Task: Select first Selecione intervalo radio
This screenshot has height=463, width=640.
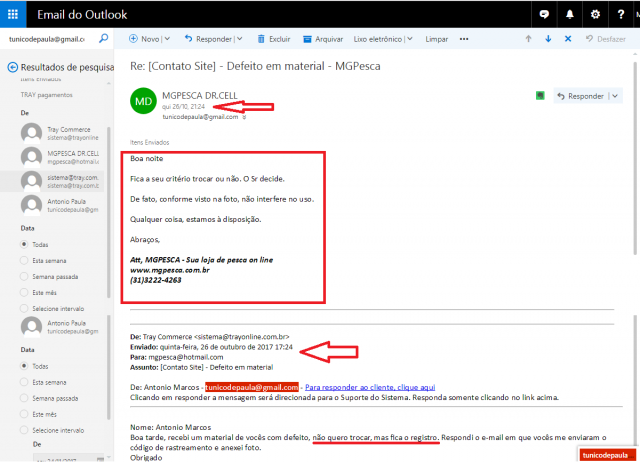Action: point(24,308)
